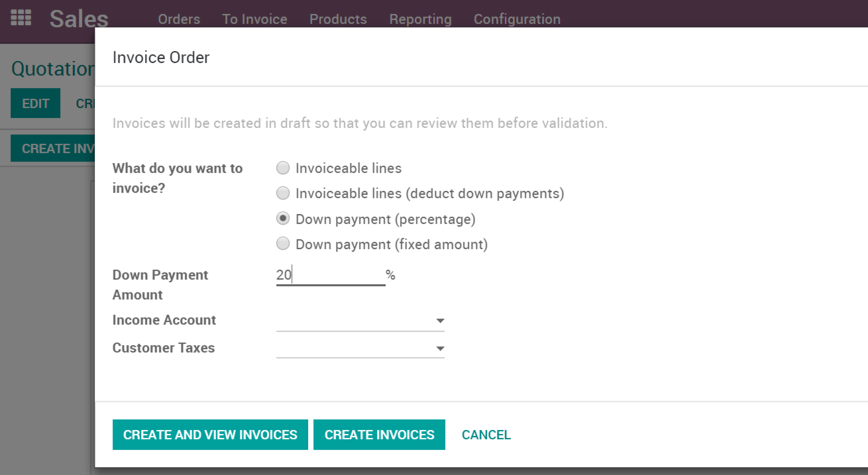Open the Configuration menu
This screenshot has height=475, width=868.
tap(517, 19)
